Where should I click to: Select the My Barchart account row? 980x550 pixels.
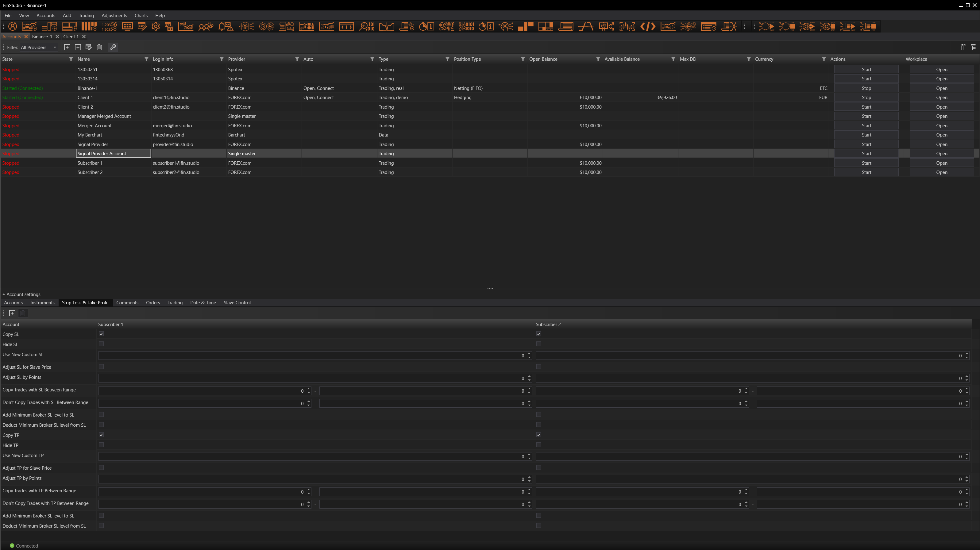(x=90, y=135)
